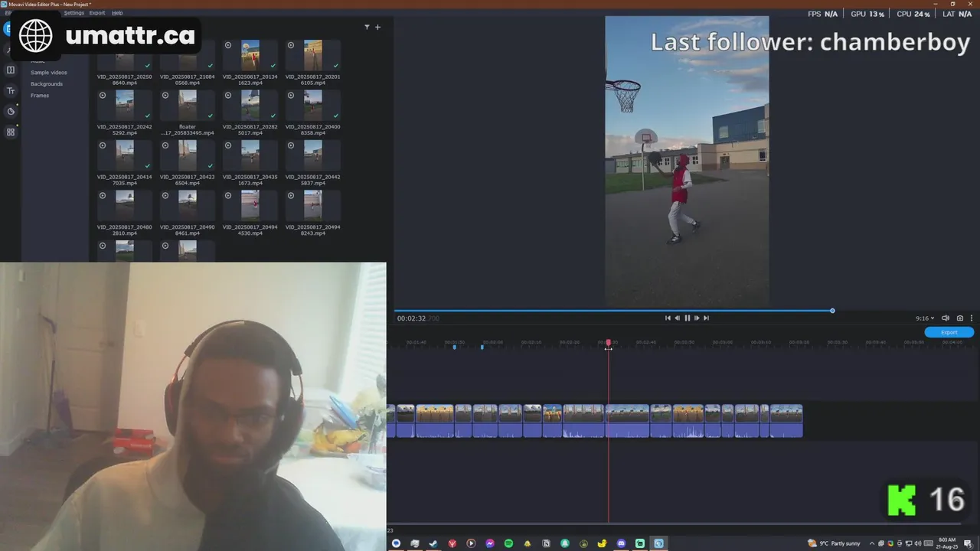The height and width of the screenshot is (551, 980).
Task: Click the second blue timeline marker
Action: point(482,347)
